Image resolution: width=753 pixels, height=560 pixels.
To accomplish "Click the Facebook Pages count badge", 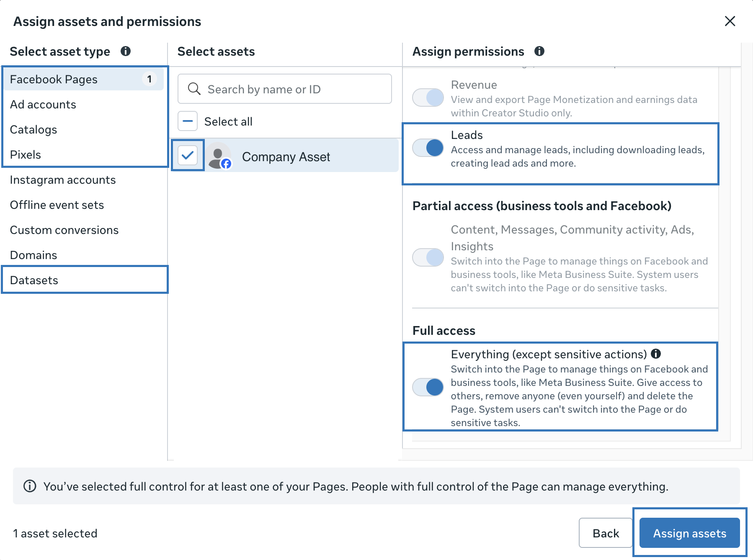I will click(150, 79).
